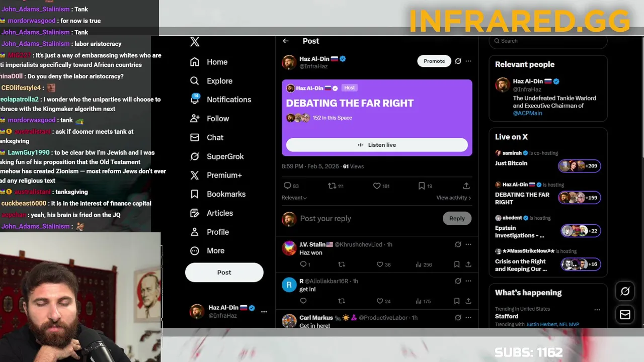The image size is (644, 362).
Task: Click J.V. Stalin's profile avatar
Action: pos(289,248)
